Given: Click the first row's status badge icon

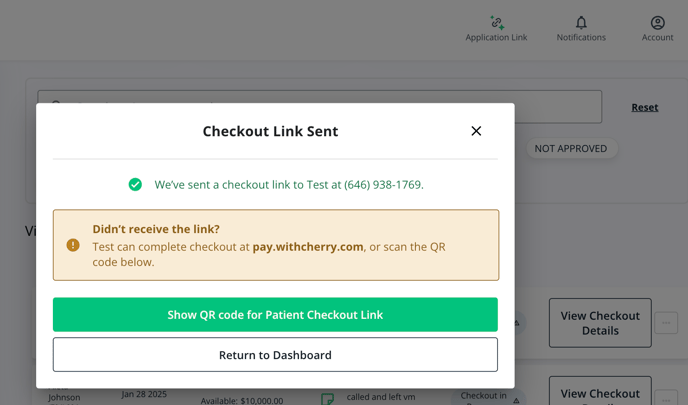Looking at the screenshot, I should [518, 323].
